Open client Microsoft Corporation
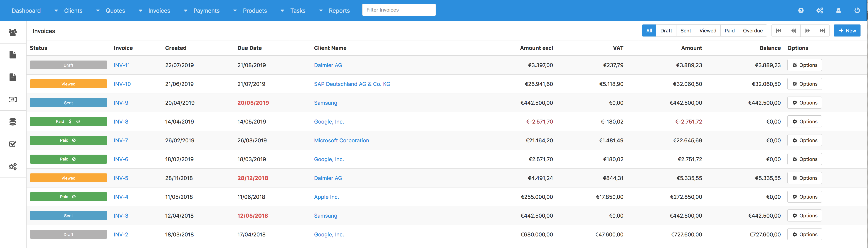This screenshot has width=868, height=248. pos(341,141)
